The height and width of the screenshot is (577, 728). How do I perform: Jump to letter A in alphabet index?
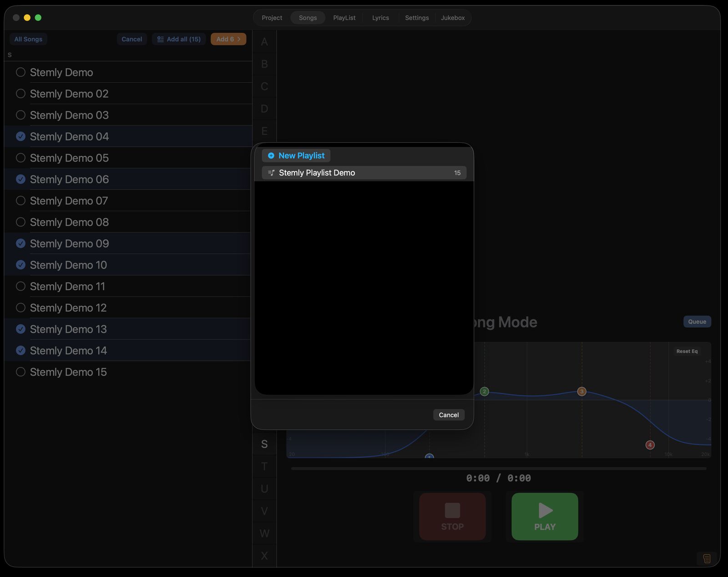tap(264, 42)
